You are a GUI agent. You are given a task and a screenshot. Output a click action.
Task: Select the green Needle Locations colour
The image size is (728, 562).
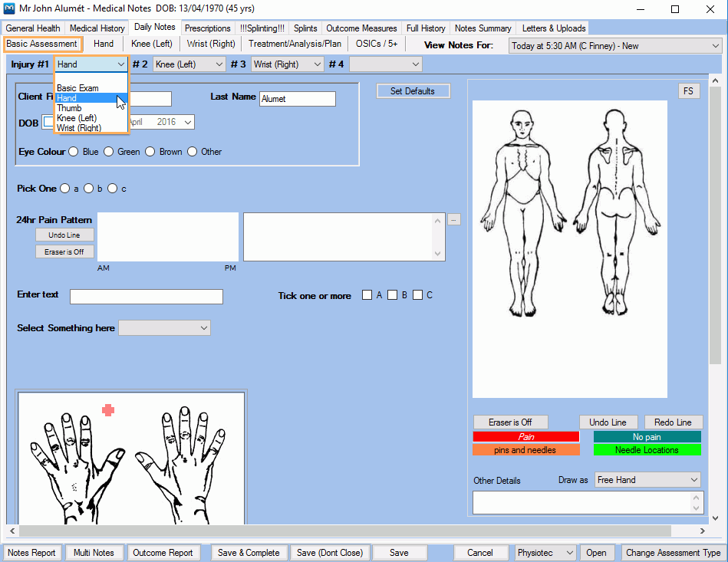coord(647,450)
